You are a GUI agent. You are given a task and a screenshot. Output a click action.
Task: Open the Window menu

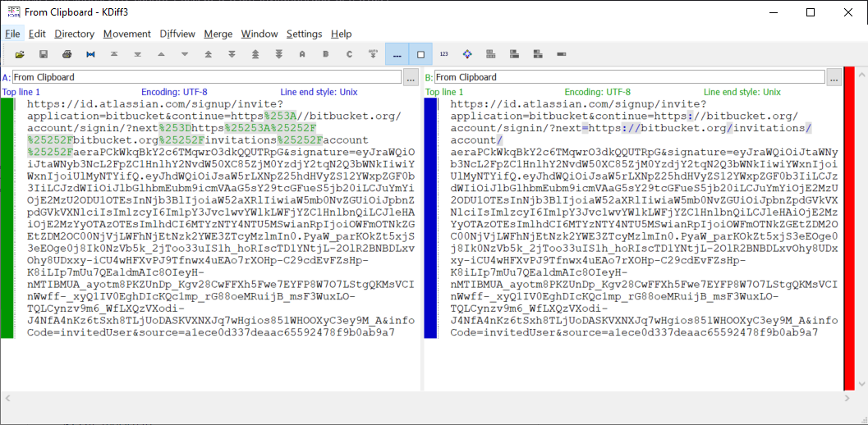click(x=259, y=34)
